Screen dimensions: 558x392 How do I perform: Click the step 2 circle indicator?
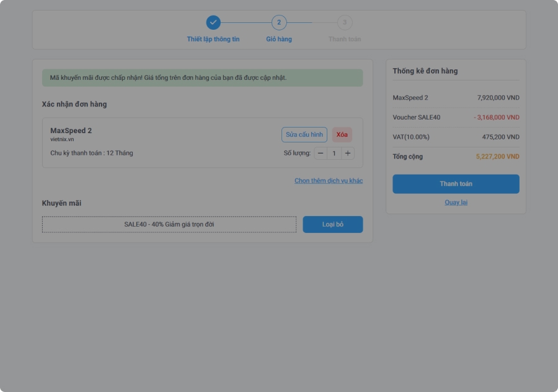coord(279,22)
